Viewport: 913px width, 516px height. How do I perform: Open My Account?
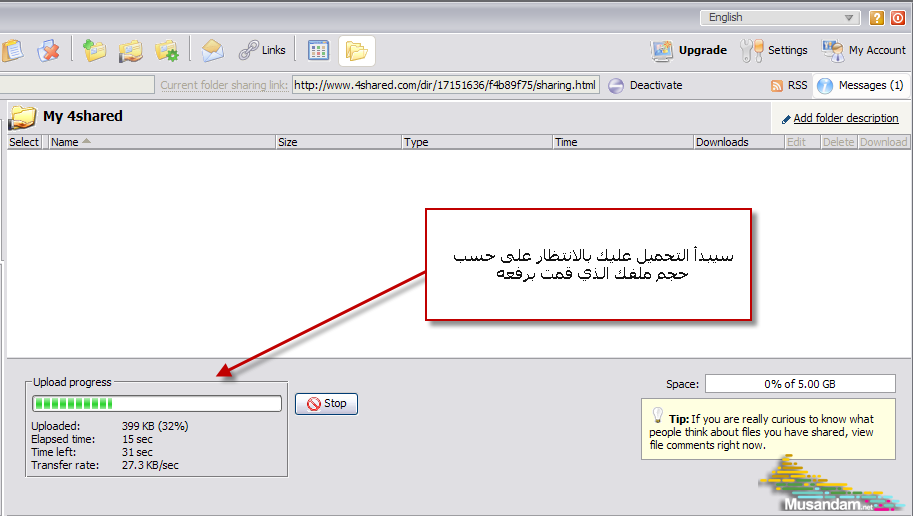coord(864,51)
